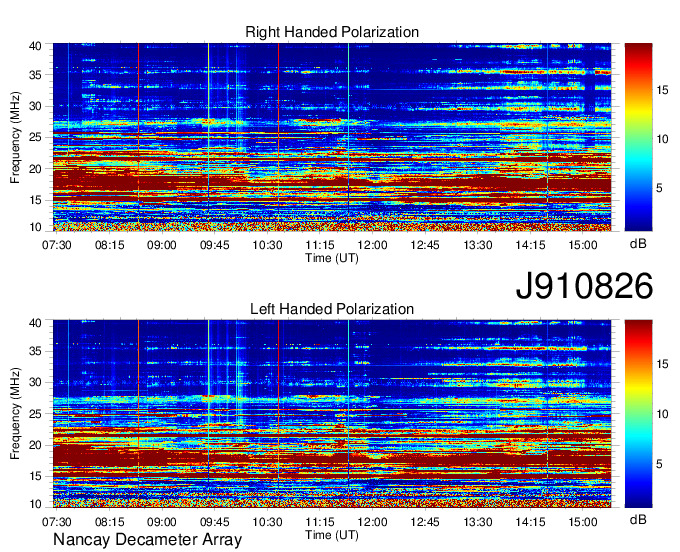Click the '10' frequency tick on lower plot
Screen dimensions: 680x552
[35, 504]
